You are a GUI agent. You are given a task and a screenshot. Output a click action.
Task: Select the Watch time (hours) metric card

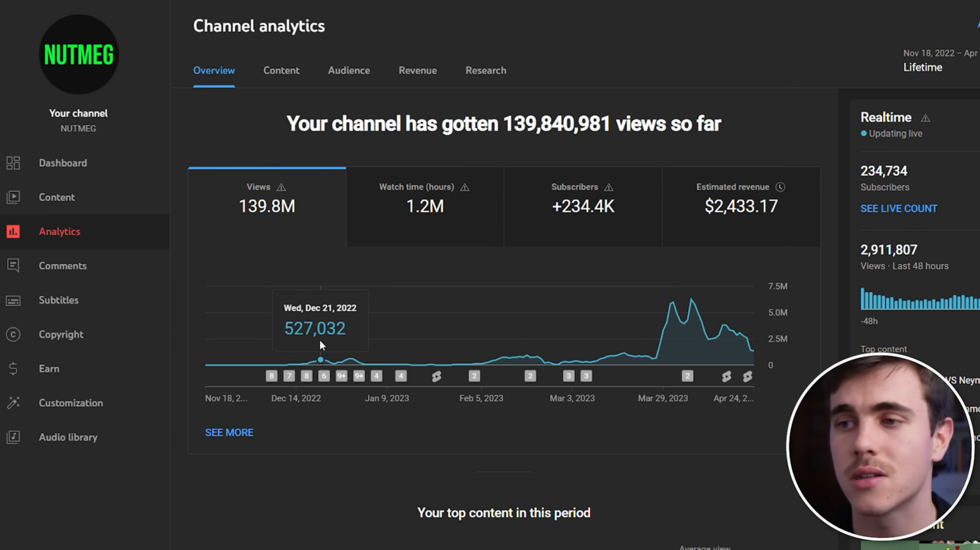coord(425,206)
